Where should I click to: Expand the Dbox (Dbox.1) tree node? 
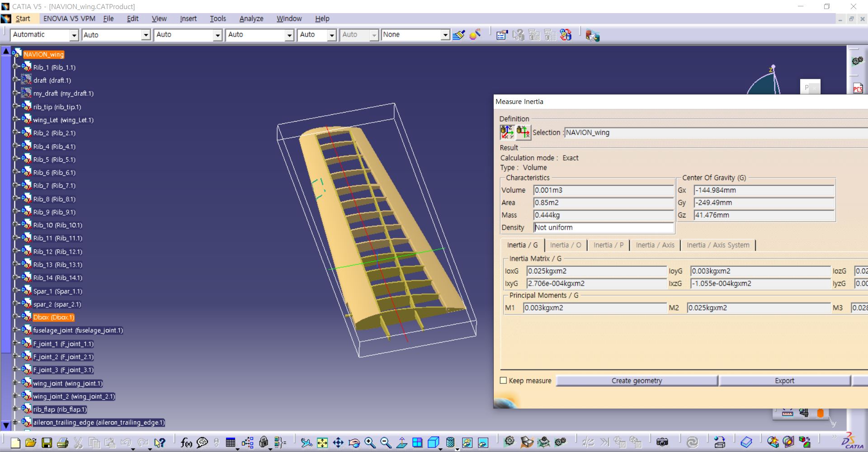pyautogui.click(x=15, y=317)
